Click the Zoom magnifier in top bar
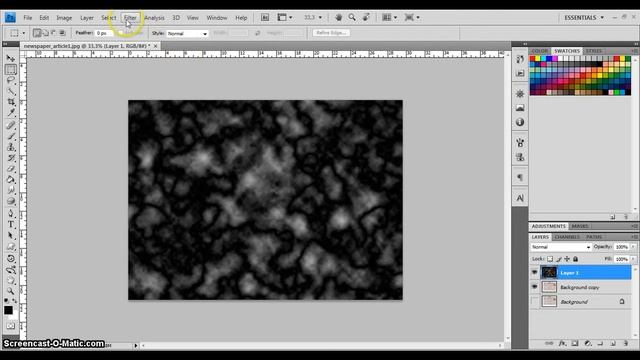640x360 pixels. pyautogui.click(x=352, y=18)
